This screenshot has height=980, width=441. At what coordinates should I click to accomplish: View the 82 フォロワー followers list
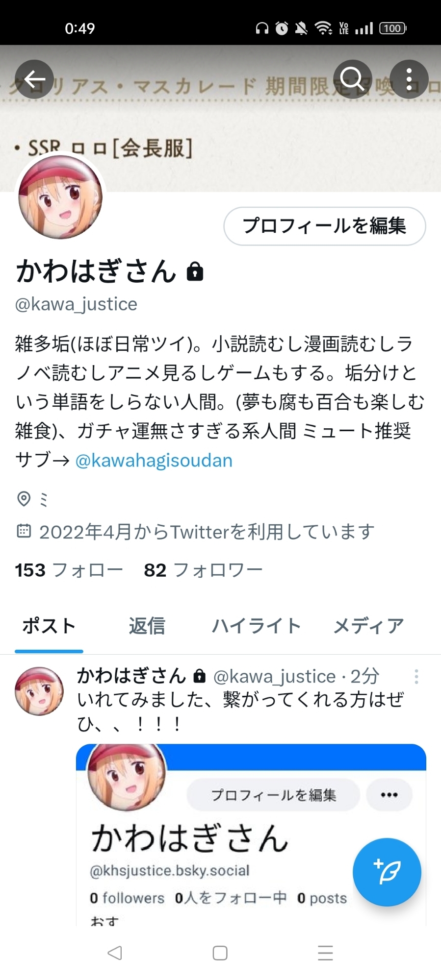[203, 570]
